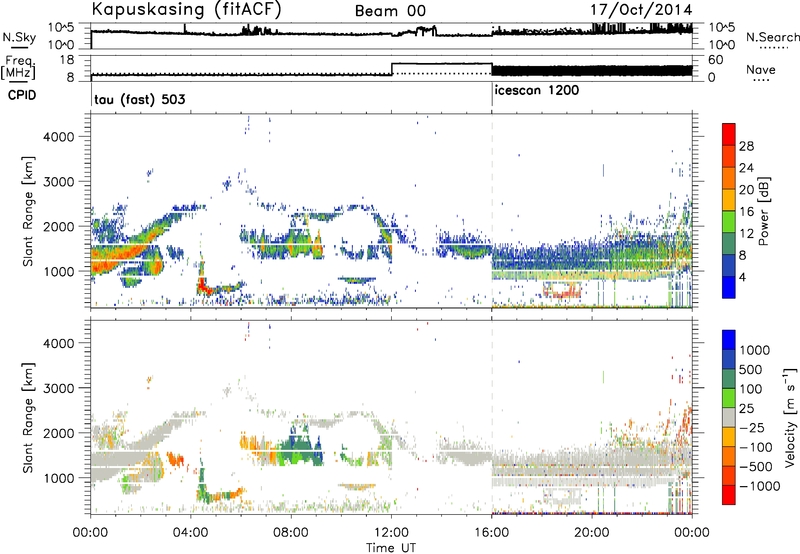Viewport: 800px width, 554px height.
Task: Click the '-1000' value on Velocity color bar
Action: 760,486
